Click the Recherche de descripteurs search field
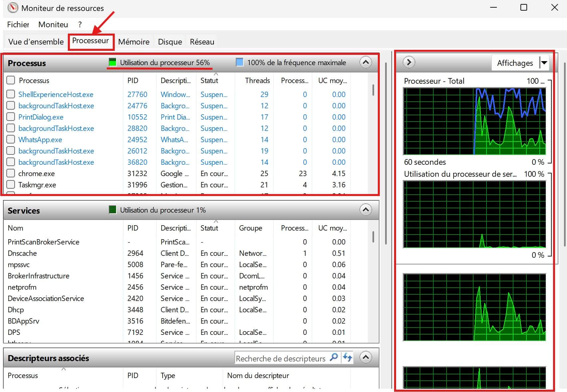 coord(281,358)
